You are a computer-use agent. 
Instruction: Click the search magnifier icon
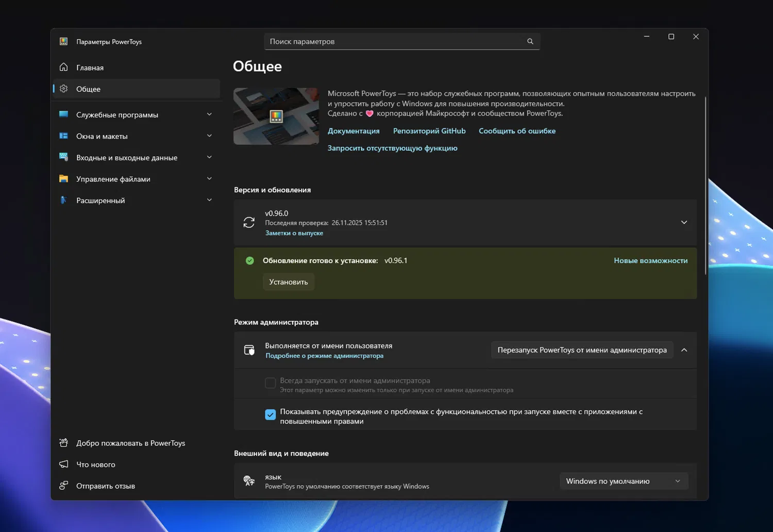coord(530,41)
